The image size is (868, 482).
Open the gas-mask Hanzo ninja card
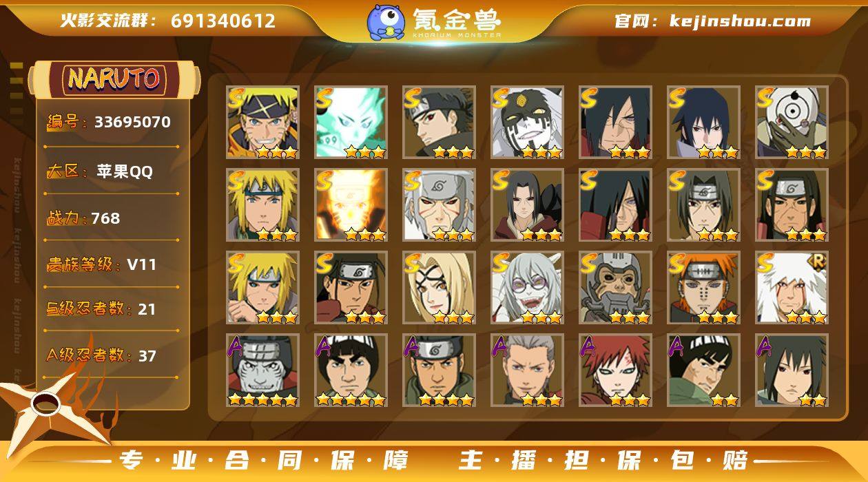tap(615, 288)
